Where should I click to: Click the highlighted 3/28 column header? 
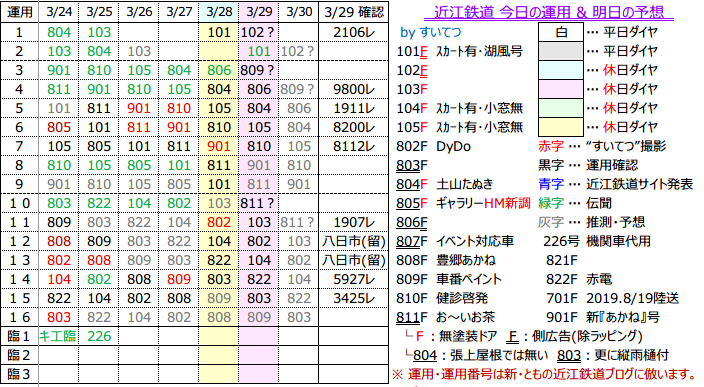[219, 12]
